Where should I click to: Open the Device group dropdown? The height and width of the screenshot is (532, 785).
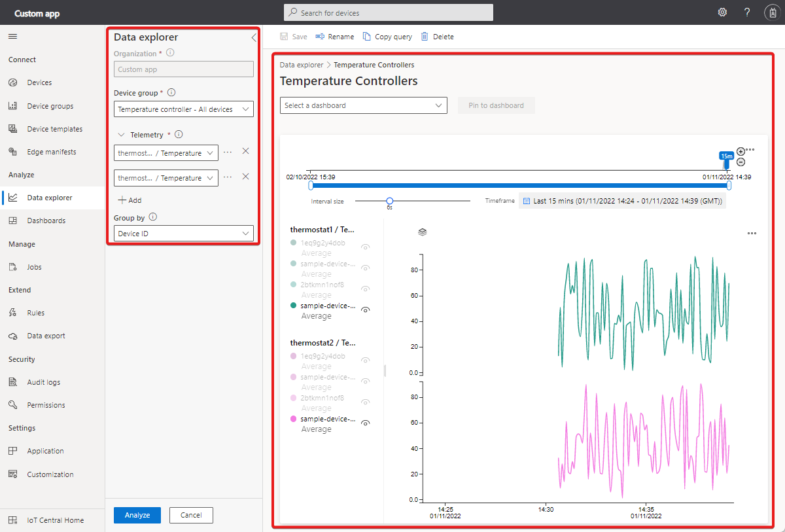coord(184,109)
